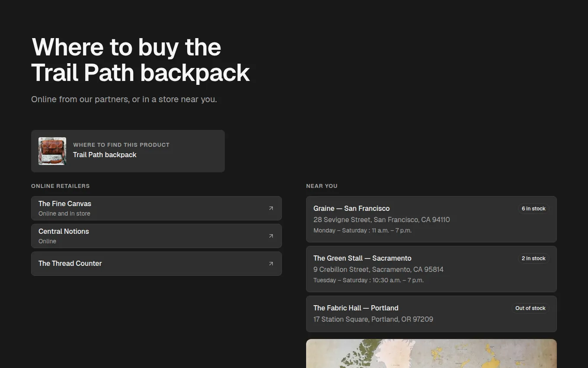The width and height of the screenshot is (588, 368).
Task: Select The Green Stall — Sacramento store card
Action: tap(431, 269)
